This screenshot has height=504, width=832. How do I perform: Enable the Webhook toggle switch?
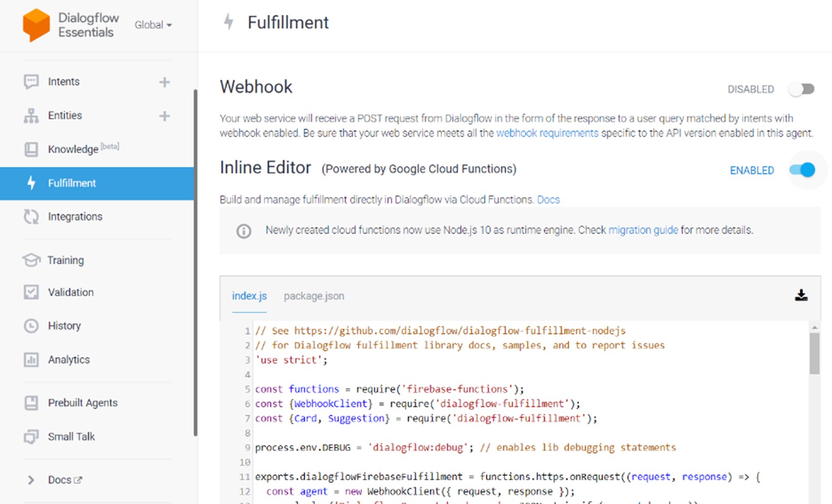click(802, 89)
